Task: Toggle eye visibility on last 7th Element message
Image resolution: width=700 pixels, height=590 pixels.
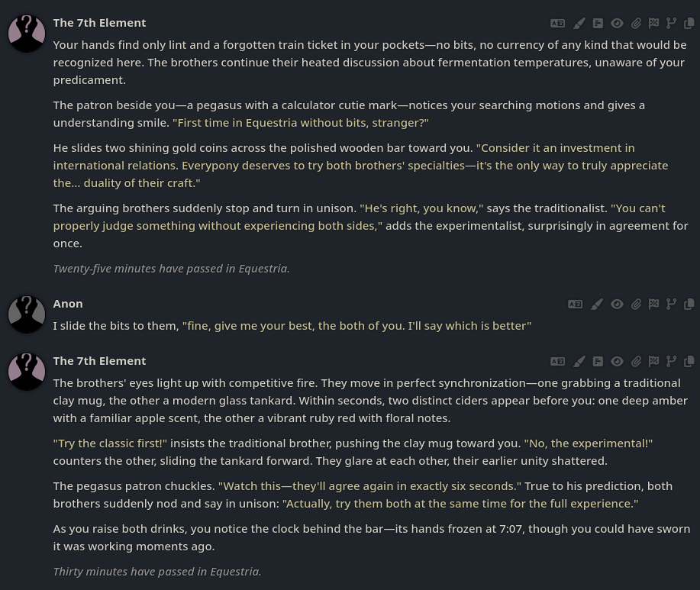Action: [617, 362]
